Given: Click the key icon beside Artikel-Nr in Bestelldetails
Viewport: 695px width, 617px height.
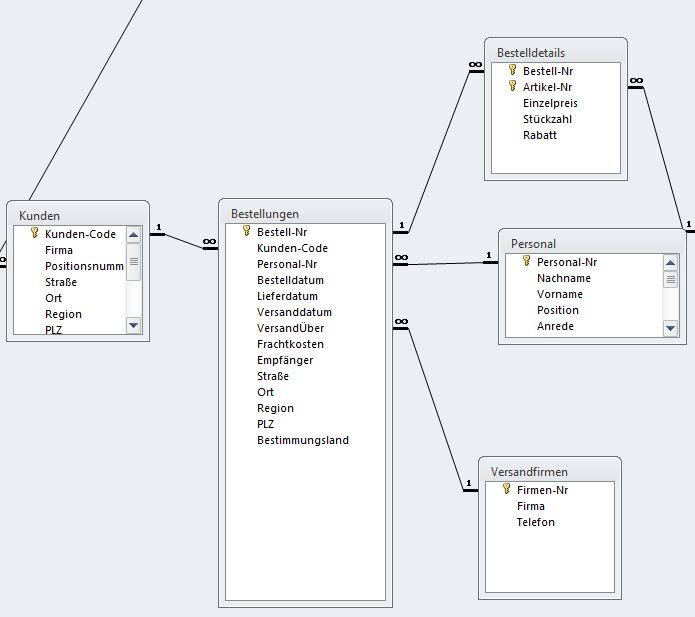Looking at the screenshot, I should 512,86.
